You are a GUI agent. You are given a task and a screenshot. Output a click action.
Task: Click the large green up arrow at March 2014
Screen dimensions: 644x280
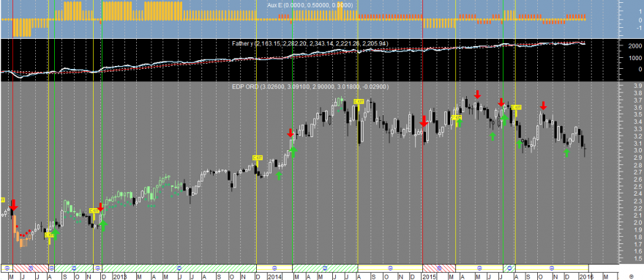point(293,152)
